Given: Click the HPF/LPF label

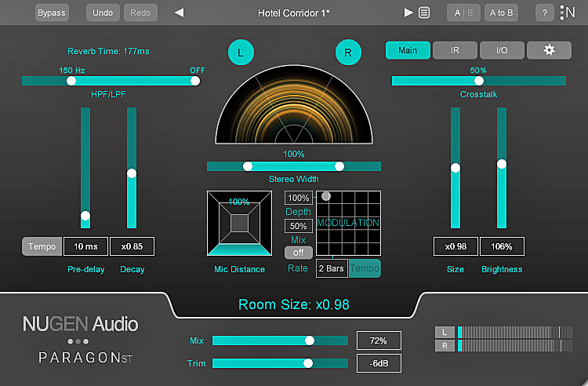Looking at the screenshot, I should (x=108, y=94).
